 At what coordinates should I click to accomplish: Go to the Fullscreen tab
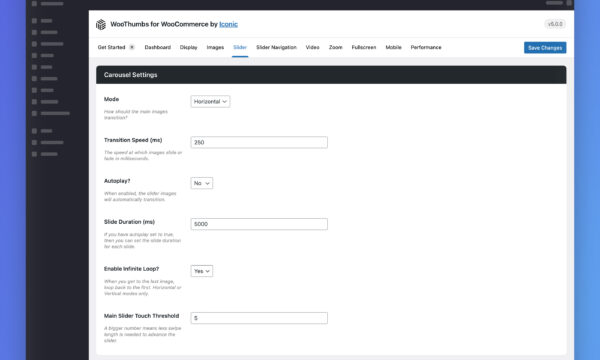364,47
